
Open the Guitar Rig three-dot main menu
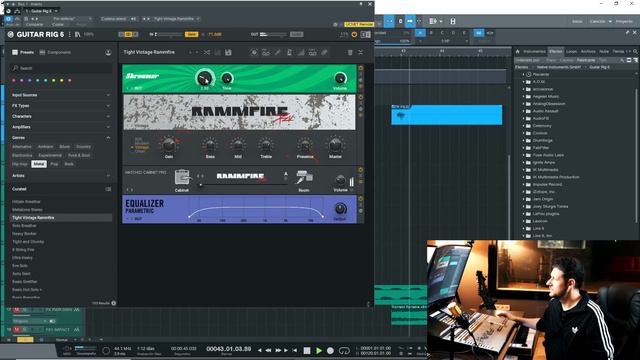point(70,35)
